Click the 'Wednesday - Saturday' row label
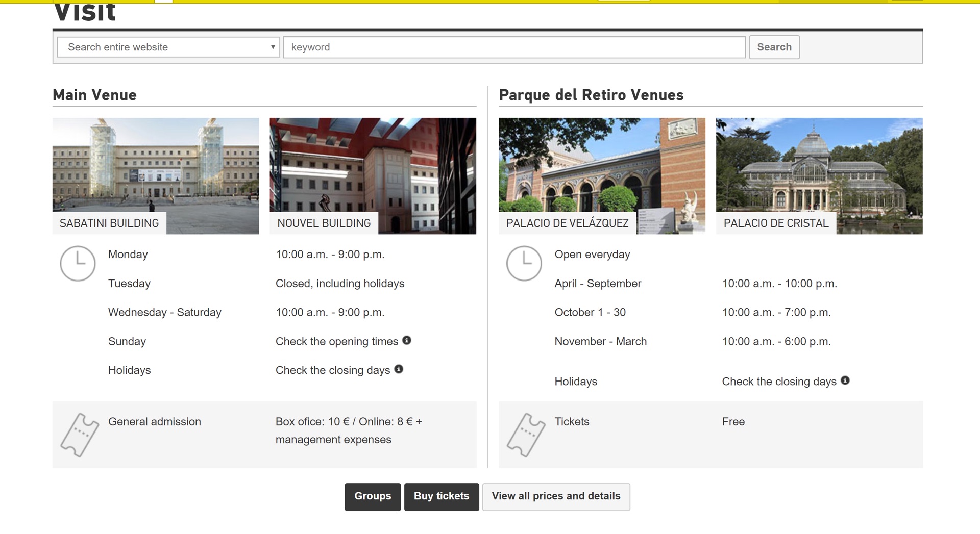This screenshot has height=534, width=980. 165,313
